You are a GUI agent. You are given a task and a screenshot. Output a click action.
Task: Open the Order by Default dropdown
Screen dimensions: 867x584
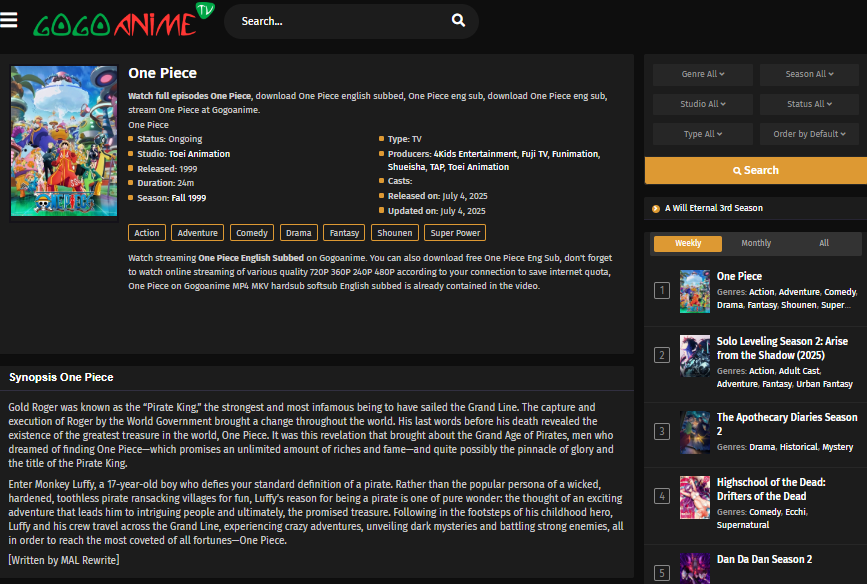(x=809, y=134)
